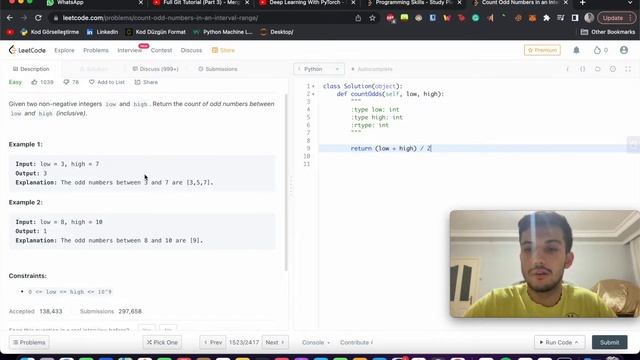Open the Kod Düzgün Format bookmark
This screenshot has width=640, height=360.
point(156,32)
